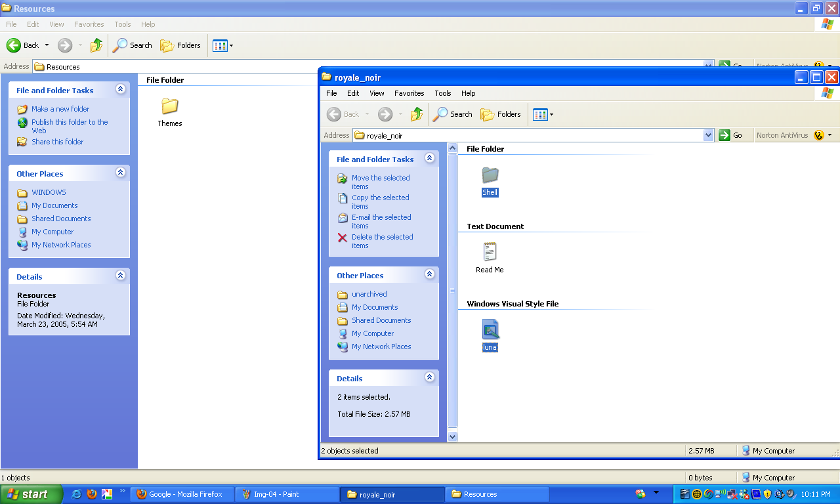Click scroll down arrow of royale_noir task pane
840x504 pixels.
pos(452,436)
